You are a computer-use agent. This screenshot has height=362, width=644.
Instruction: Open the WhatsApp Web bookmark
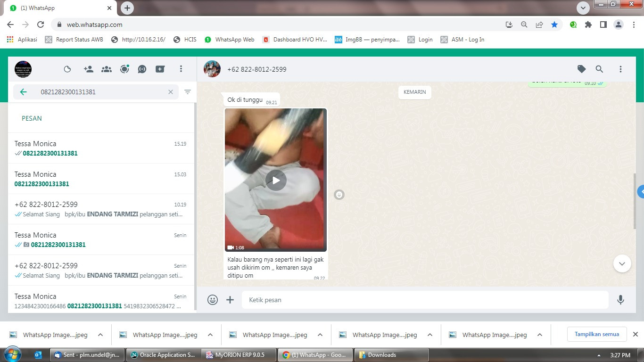coord(230,40)
